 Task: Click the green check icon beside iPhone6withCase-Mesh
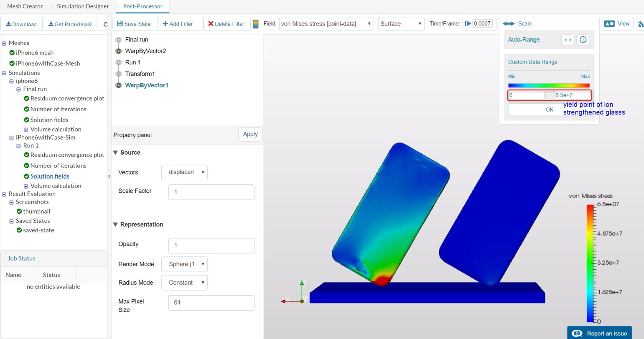[12, 64]
